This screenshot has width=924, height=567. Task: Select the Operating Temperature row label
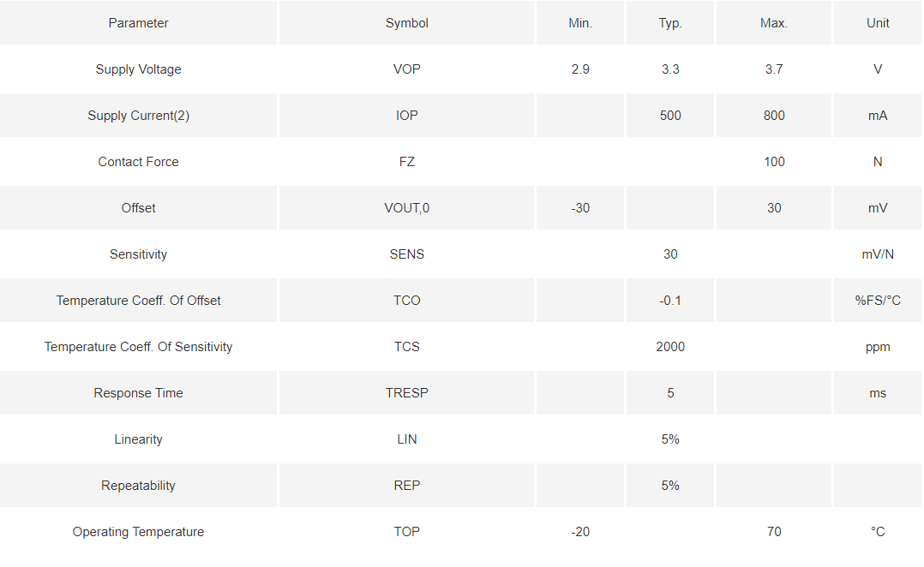click(138, 532)
